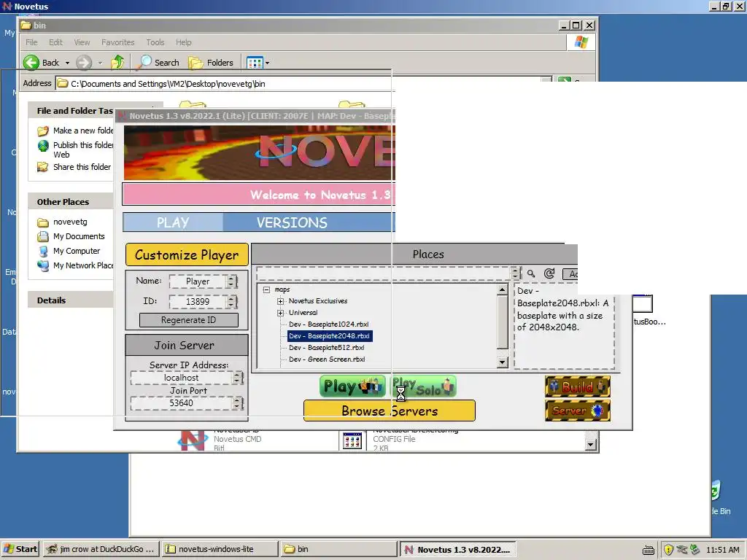
Task: Open the Help menu in explorer
Action: 183,42
